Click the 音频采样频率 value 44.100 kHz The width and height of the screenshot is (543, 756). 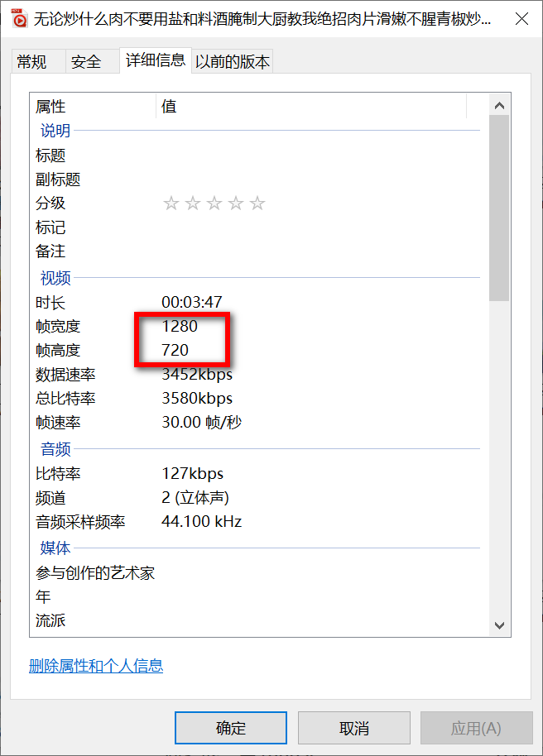click(x=201, y=522)
